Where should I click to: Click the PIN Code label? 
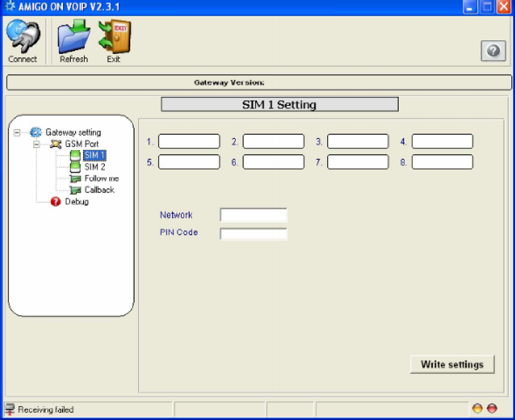pos(179,232)
